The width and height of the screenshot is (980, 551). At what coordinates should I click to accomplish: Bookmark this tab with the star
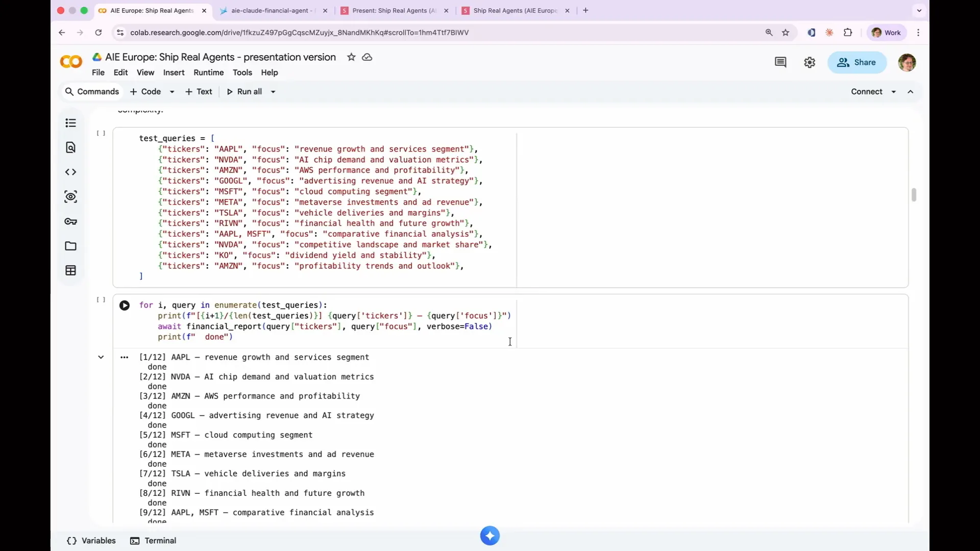tap(786, 33)
